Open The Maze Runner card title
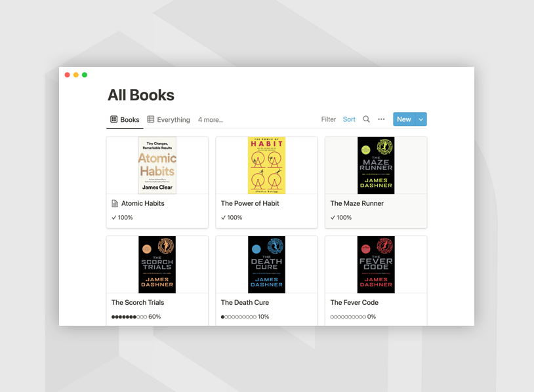The width and height of the screenshot is (534, 392). [x=357, y=203]
